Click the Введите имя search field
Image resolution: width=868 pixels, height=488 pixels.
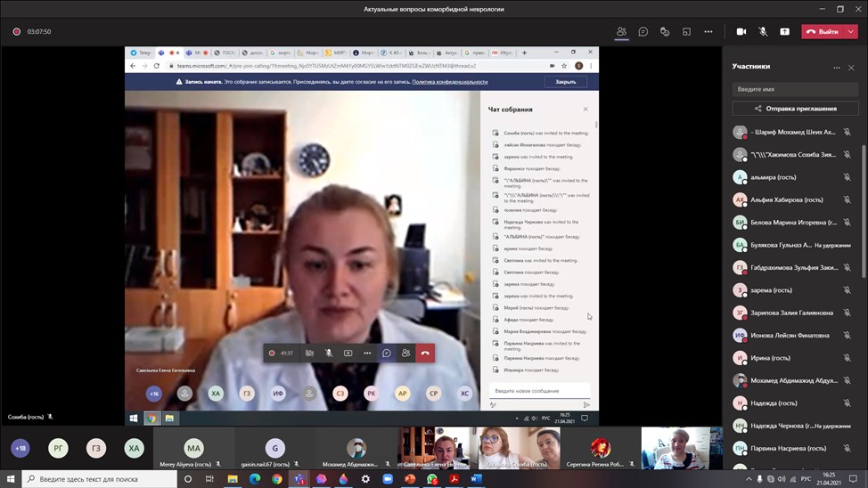point(794,89)
